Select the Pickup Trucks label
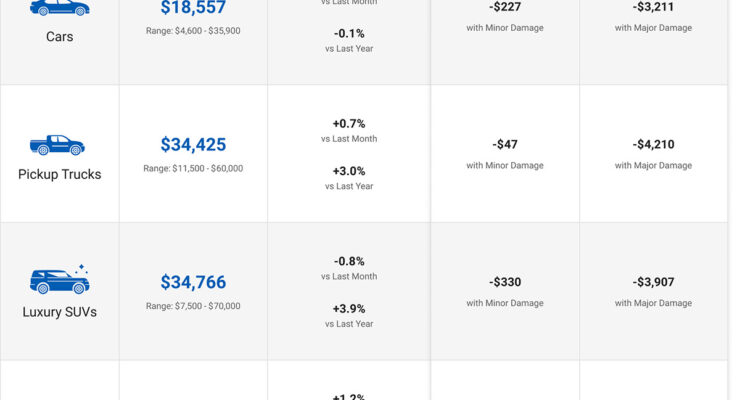This screenshot has width=740, height=400. 59,174
